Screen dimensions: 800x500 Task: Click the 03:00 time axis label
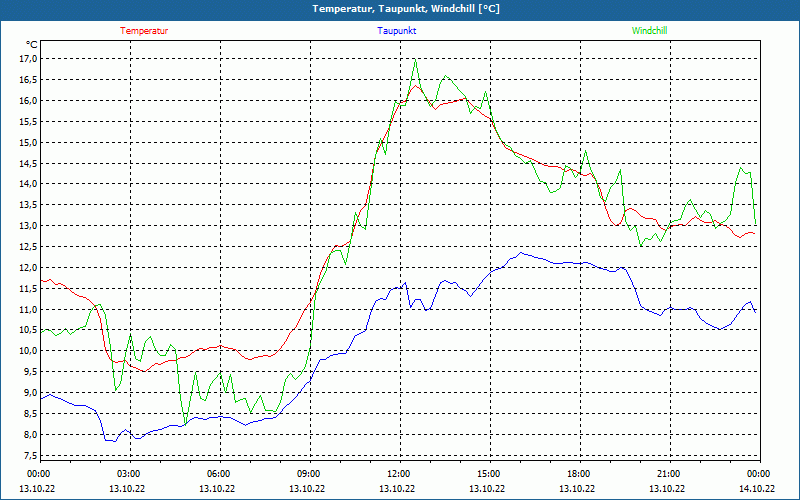128,474
